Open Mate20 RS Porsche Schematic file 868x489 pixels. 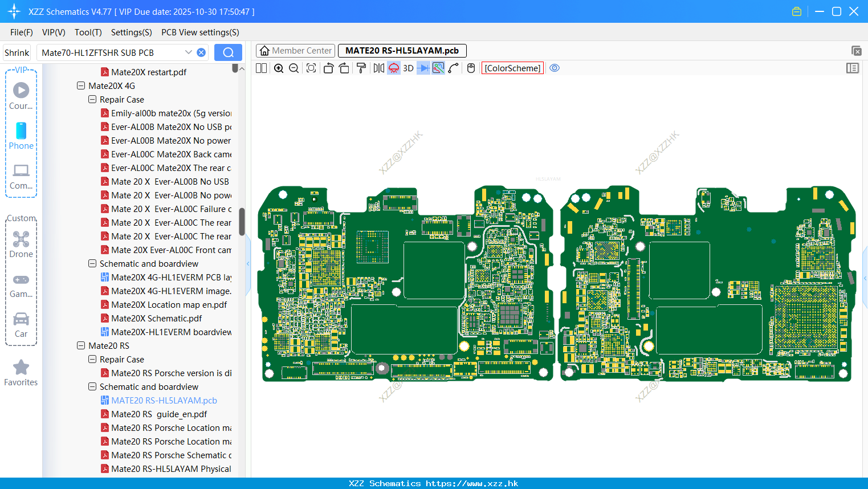pos(166,455)
